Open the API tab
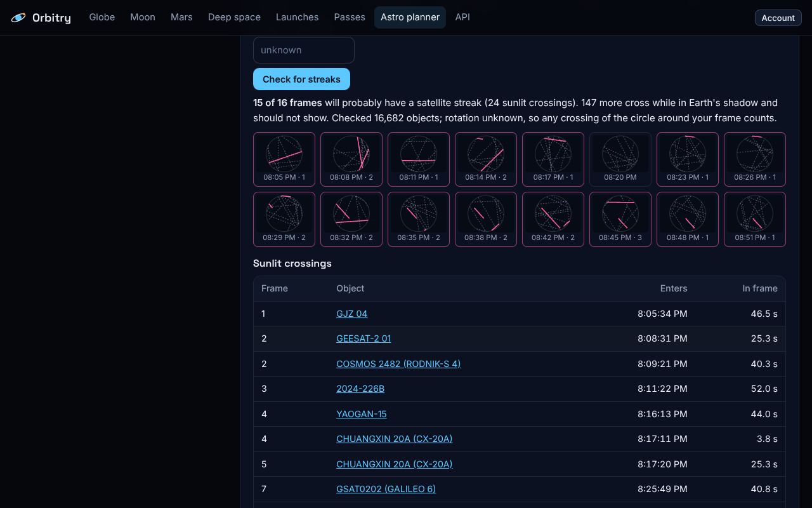The height and width of the screenshot is (508, 812). pos(462,17)
